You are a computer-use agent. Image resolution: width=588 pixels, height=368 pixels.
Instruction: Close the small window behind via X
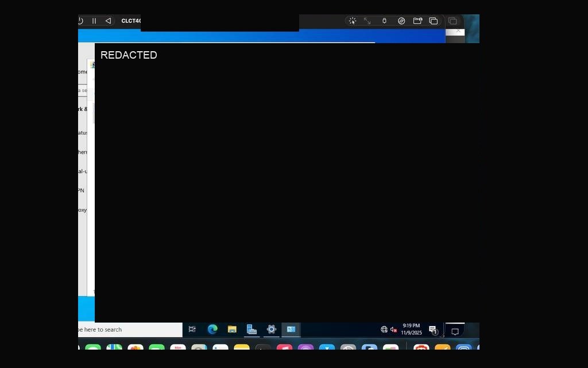click(458, 31)
